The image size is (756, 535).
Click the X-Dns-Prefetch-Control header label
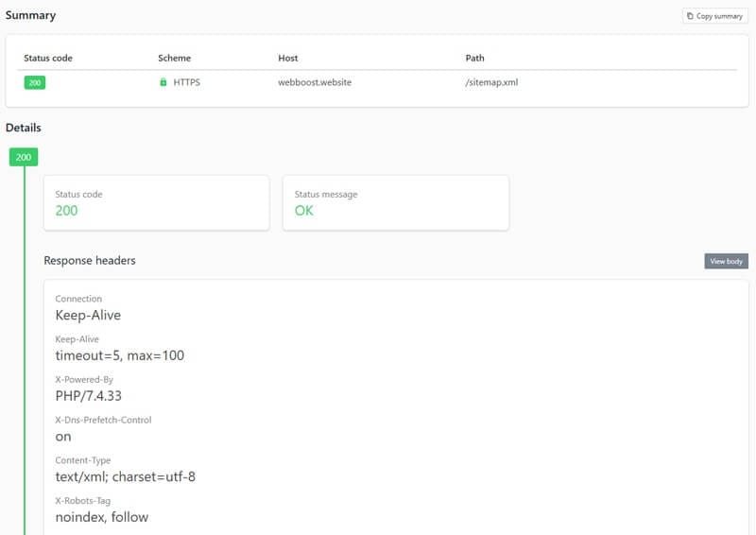(103, 420)
